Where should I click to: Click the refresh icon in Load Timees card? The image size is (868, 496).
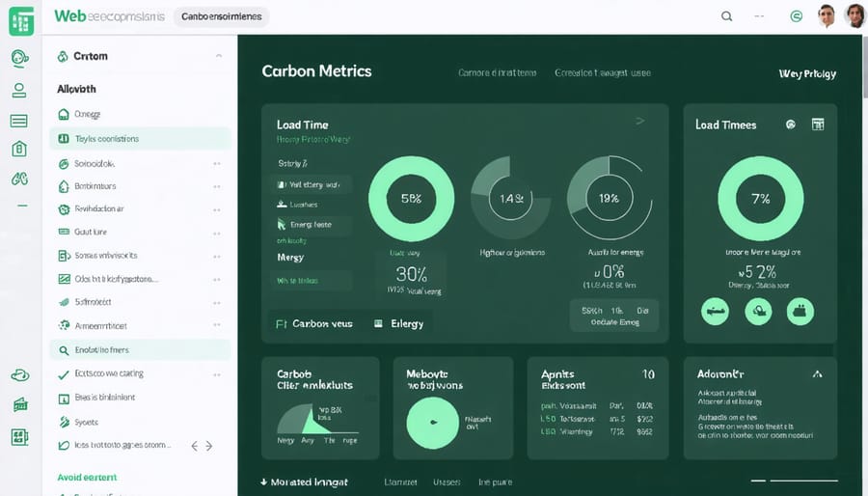click(x=791, y=124)
